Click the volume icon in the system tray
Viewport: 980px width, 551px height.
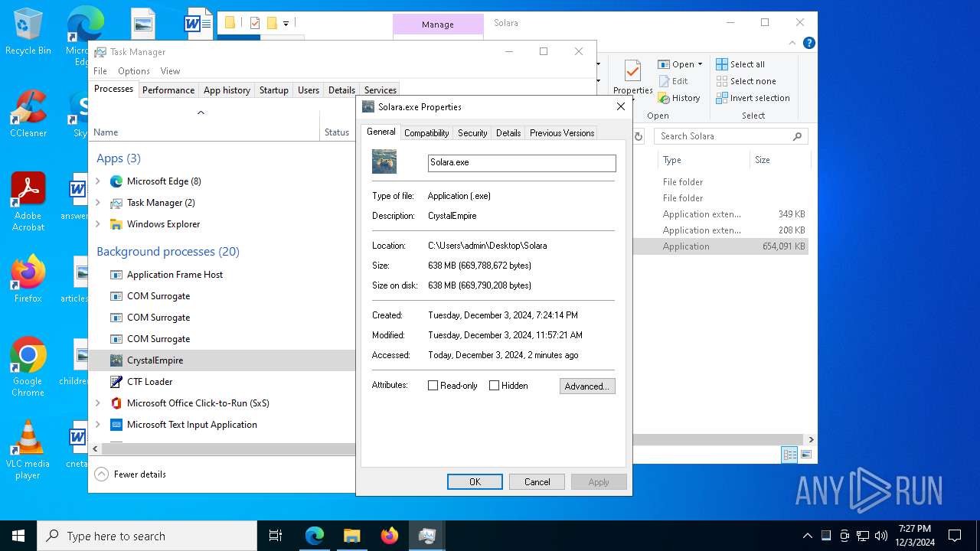(880, 536)
